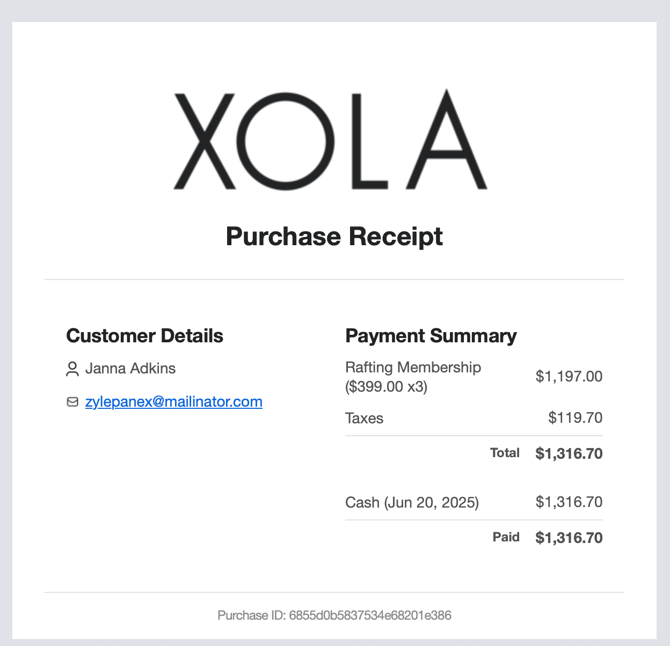Viewport: 670px width, 646px height.
Task: Click the Cash (Jun 20, 2025) payment entry
Action: (x=412, y=502)
